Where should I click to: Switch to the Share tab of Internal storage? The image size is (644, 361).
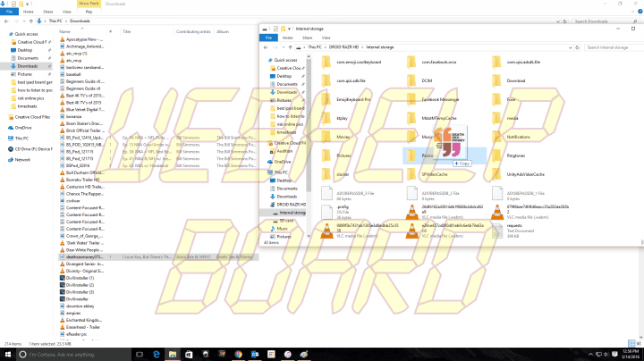[307, 38]
